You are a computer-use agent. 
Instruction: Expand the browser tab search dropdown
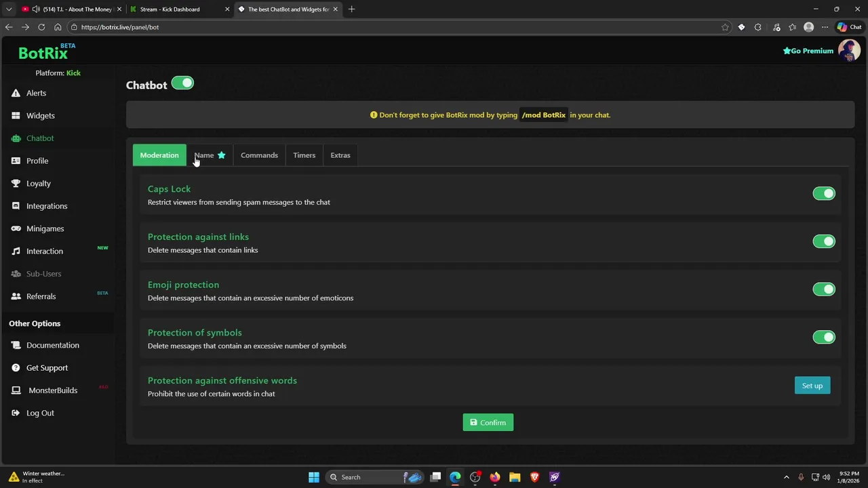(x=9, y=9)
